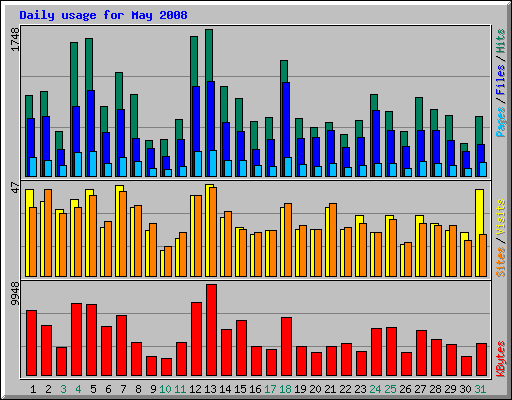The height and width of the screenshot is (400, 512).
Task: Click the green hits bar for day 9
Action: (x=149, y=144)
